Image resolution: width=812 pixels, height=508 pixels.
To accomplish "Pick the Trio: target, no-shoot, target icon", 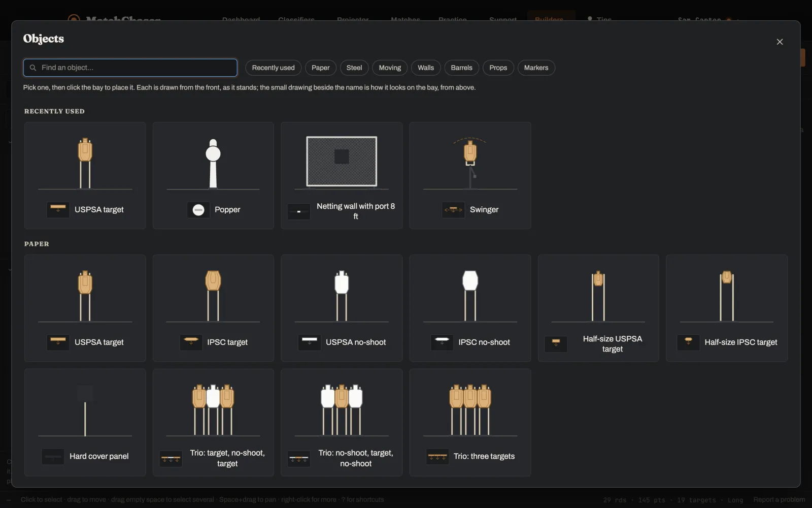I will (171, 459).
